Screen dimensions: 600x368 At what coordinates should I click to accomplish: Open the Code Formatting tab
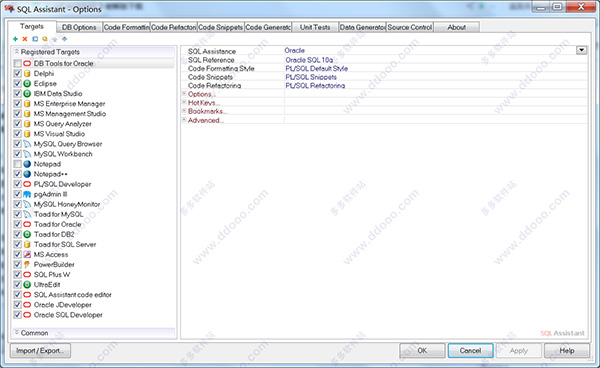[x=126, y=27]
